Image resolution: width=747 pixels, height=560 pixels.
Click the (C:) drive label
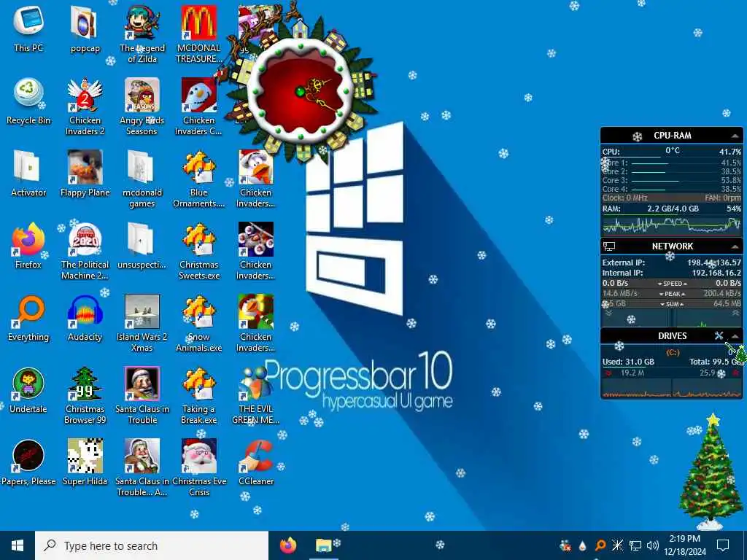pos(672,352)
